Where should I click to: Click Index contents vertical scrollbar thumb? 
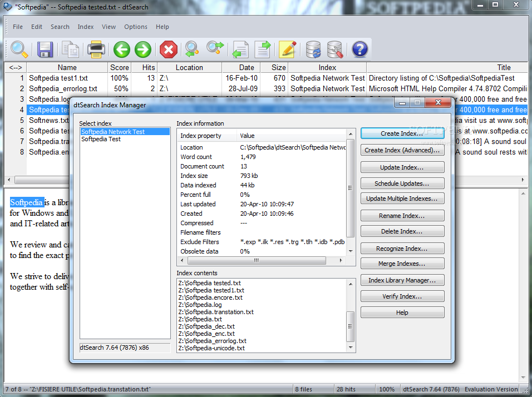351,326
